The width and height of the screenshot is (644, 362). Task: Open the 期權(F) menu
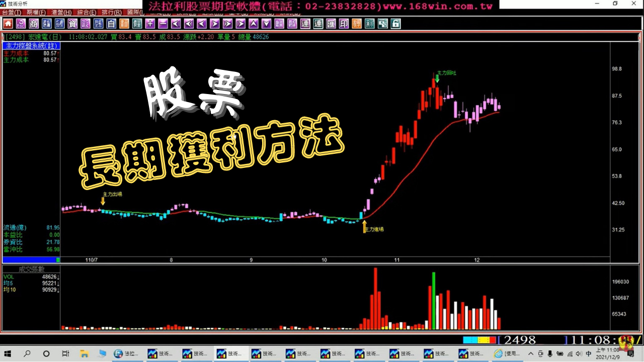click(36, 12)
